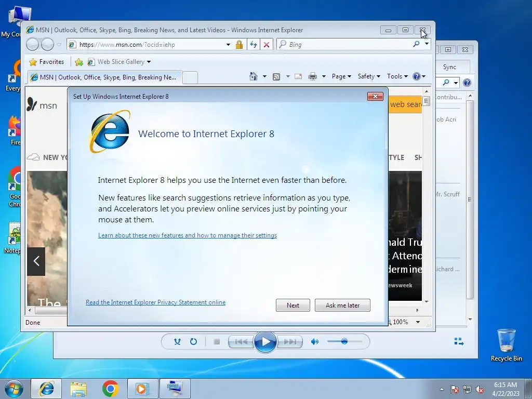Open the Tools menu
This screenshot has height=399, width=532.
397,76
